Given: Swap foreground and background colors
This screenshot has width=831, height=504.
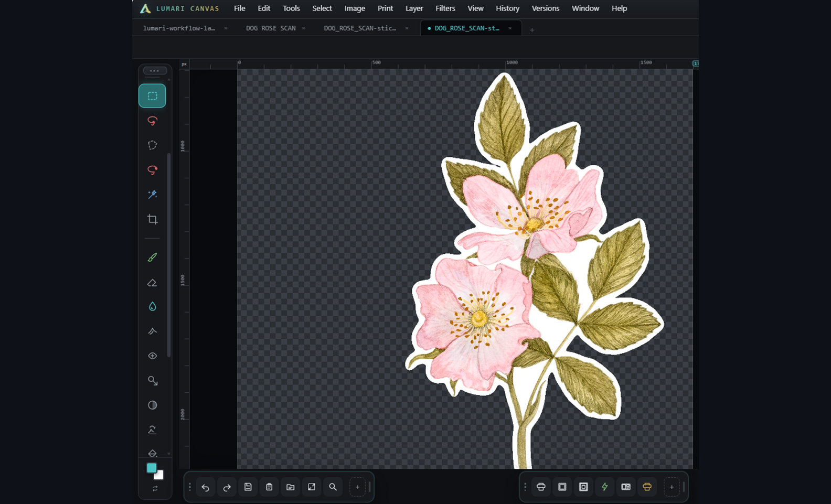Looking at the screenshot, I should pos(155,489).
